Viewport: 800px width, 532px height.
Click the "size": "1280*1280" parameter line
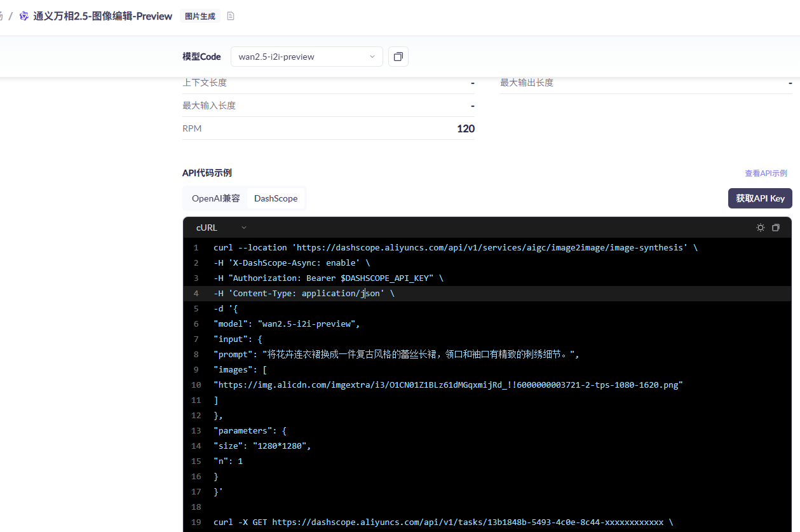tap(262, 446)
